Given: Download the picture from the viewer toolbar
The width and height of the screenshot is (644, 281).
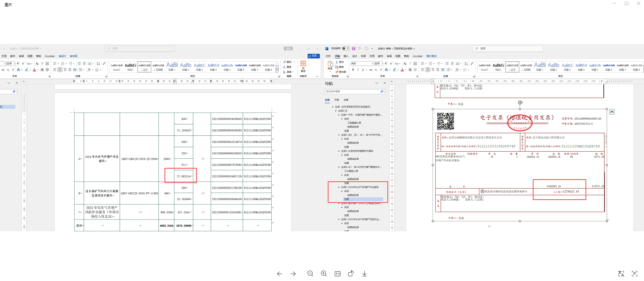Looking at the screenshot, I should pyautogui.click(x=364, y=274).
